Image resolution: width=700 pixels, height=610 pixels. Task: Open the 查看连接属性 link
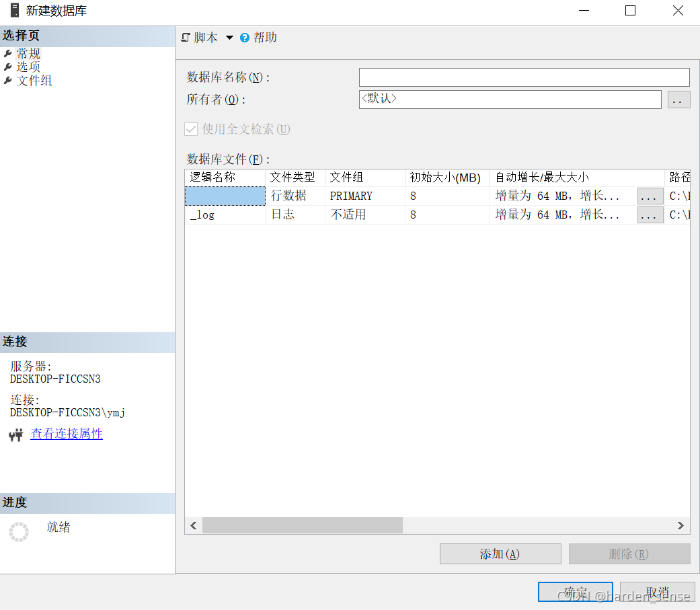pyautogui.click(x=67, y=434)
